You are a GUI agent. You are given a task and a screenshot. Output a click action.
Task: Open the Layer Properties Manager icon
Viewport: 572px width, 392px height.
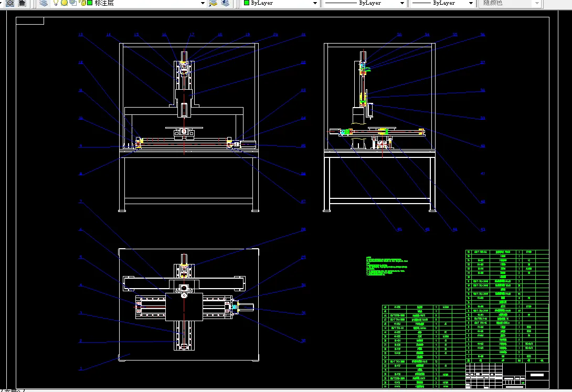pyautogui.click(x=44, y=3)
